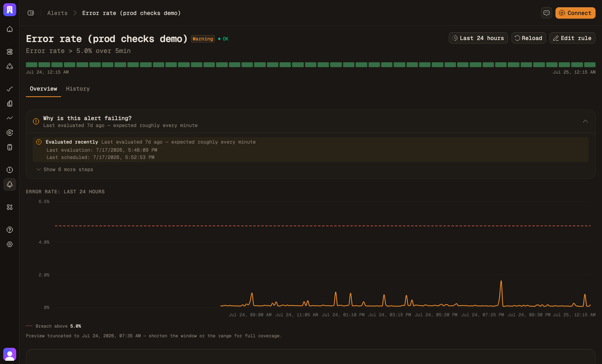Reload the alert data

[528, 38]
